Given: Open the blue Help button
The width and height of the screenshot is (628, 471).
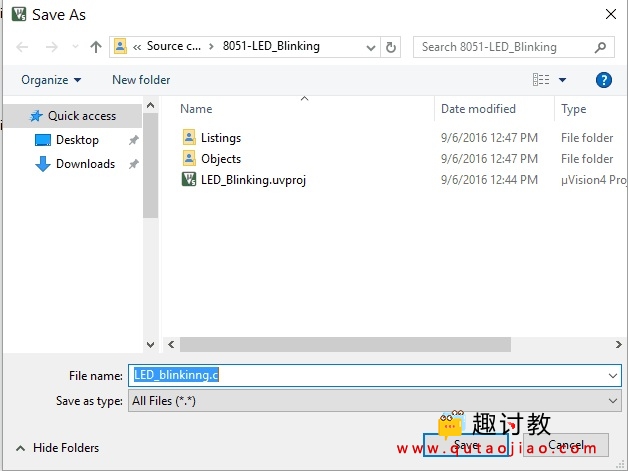Looking at the screenshot, I should (604, 80).
